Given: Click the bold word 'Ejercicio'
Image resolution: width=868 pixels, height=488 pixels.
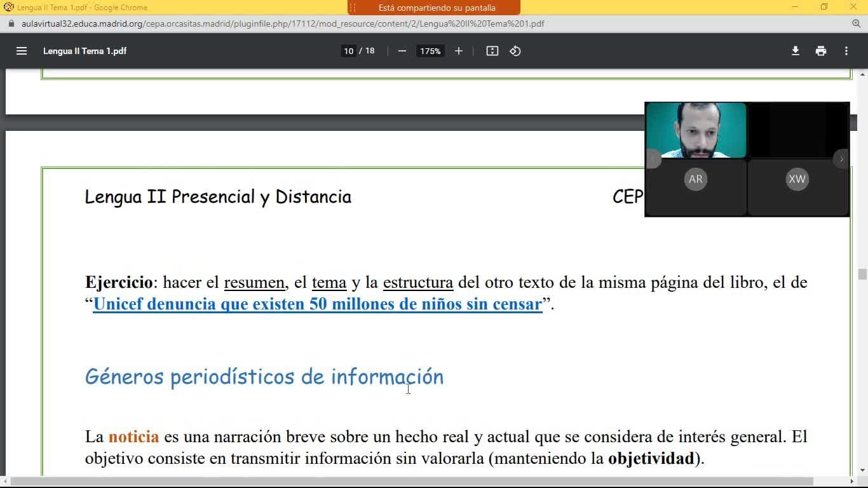Looking at the screenshot, I should click(x=119, y=282).
